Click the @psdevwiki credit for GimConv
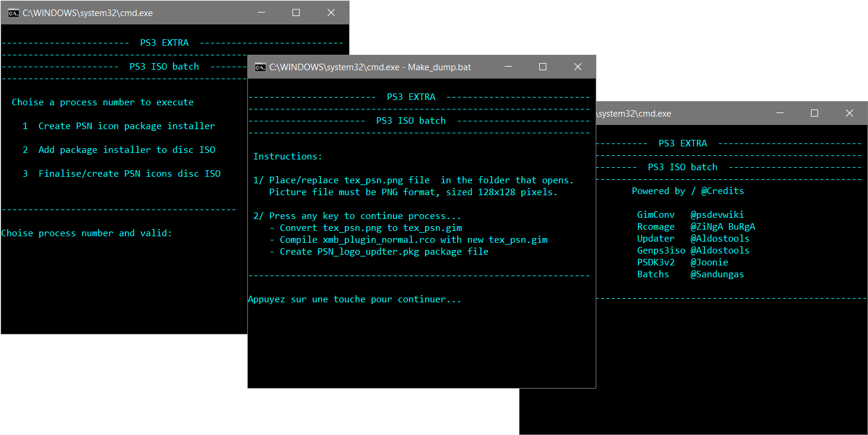 (x=717, y=215)
